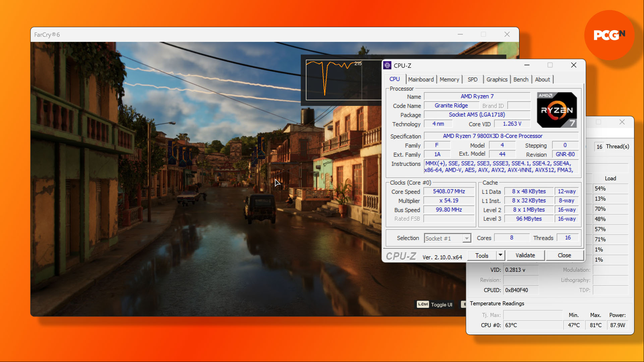The image size is (644, 362).
Task: Click the CPUID 0xB40F40 field
Action: (x=521, y=290)
